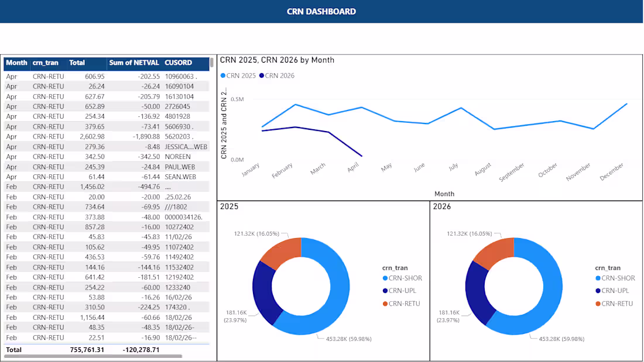Click the April data point on the CRN 2026 line
This screenshot has width=644, height=362.
[x=361, y=156]
